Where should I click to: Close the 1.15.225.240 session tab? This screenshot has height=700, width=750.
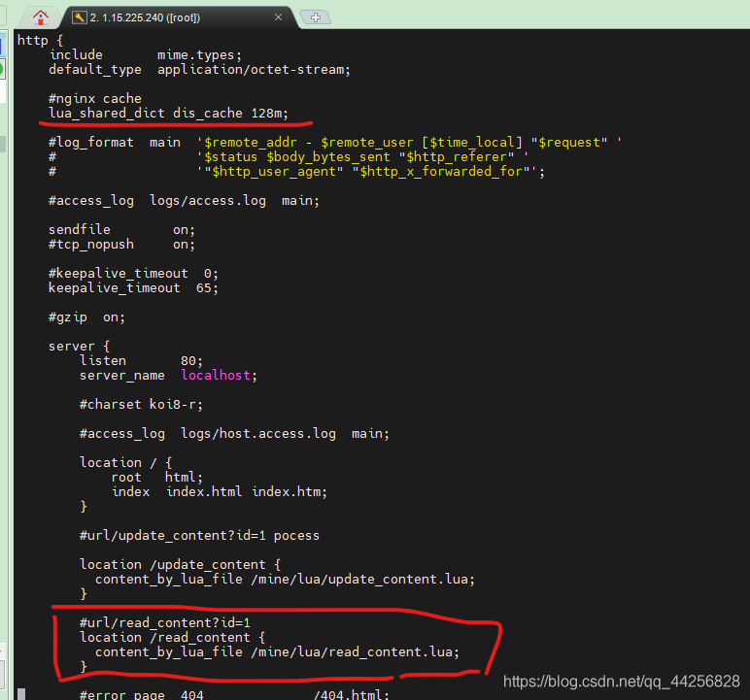coord(278,17)
